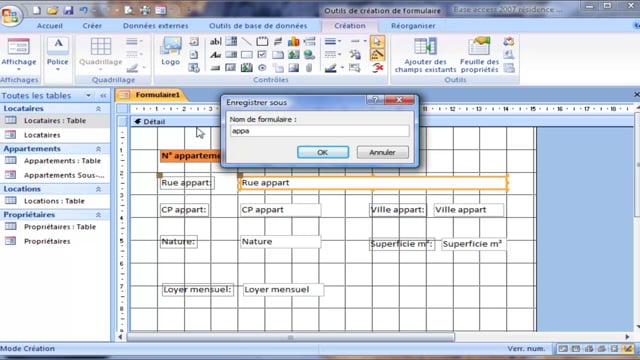640x360 pixels.
Task: Select the Attachment (paperclip) control tool
Action: point(309,68)
